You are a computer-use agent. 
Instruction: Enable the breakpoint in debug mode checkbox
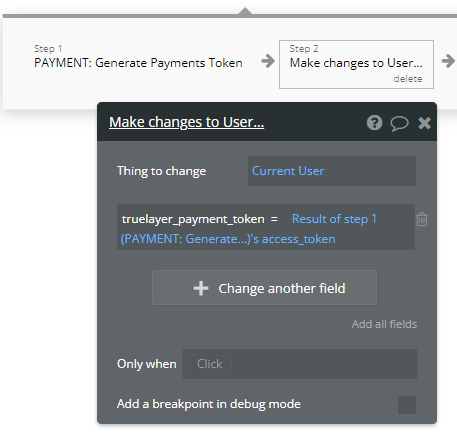[x=407, y=405]
